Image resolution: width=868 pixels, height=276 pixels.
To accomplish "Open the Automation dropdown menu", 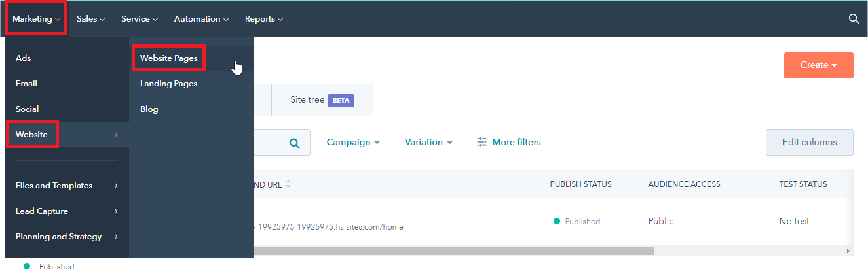I will [x=201, y=19].
